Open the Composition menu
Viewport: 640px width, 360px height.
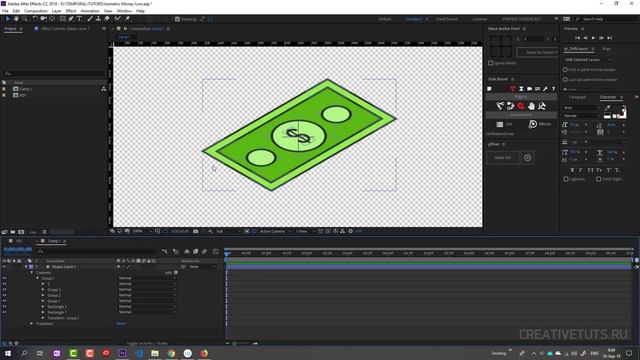[36, 11]
